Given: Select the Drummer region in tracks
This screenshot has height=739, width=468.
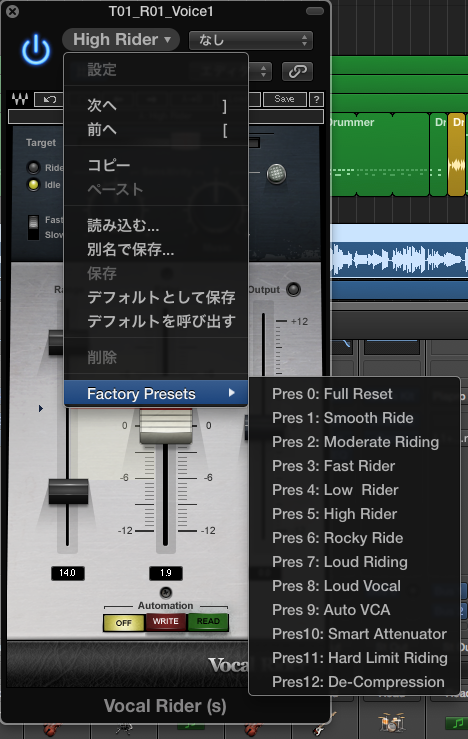Looking at the screenshot, I should pyautogui.click(x=379, y=155).
